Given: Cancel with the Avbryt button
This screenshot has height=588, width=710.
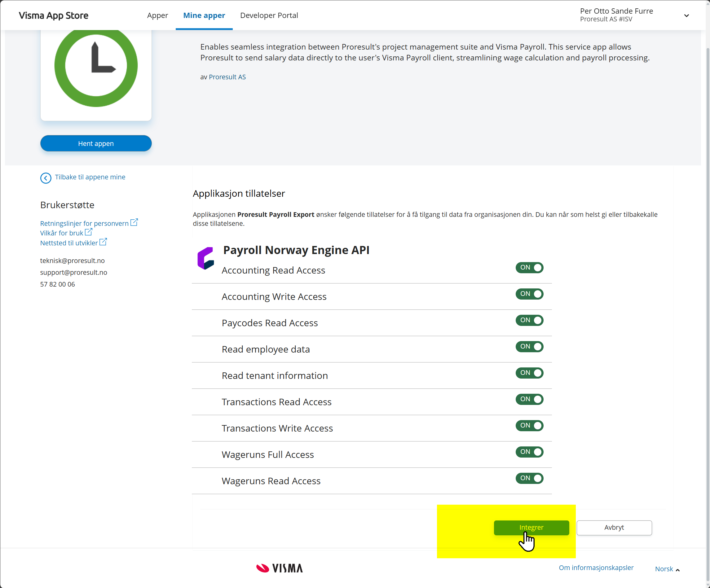Looking at the screenshot, I should coord(614,528).
